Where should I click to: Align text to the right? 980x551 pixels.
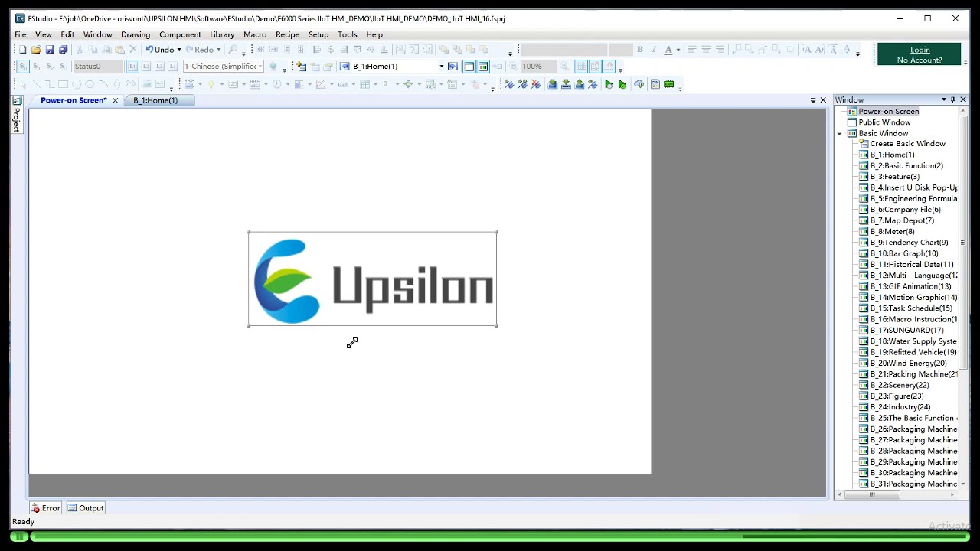[x=720, y=50]
